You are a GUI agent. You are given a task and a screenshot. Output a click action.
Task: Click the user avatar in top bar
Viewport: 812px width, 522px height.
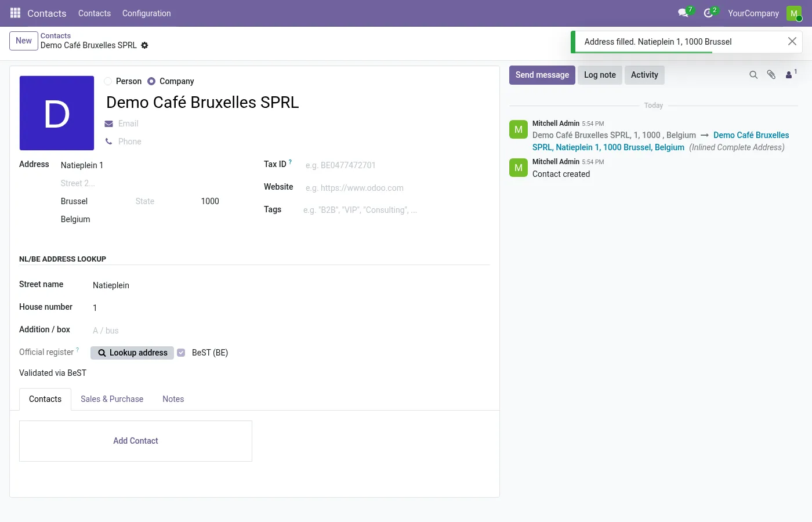click(x=793, y=13)
